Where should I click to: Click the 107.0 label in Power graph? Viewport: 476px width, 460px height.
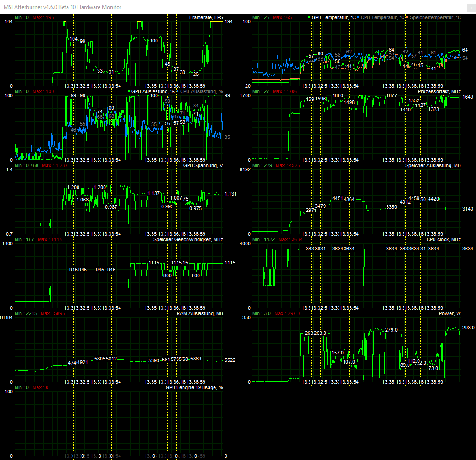349,362
